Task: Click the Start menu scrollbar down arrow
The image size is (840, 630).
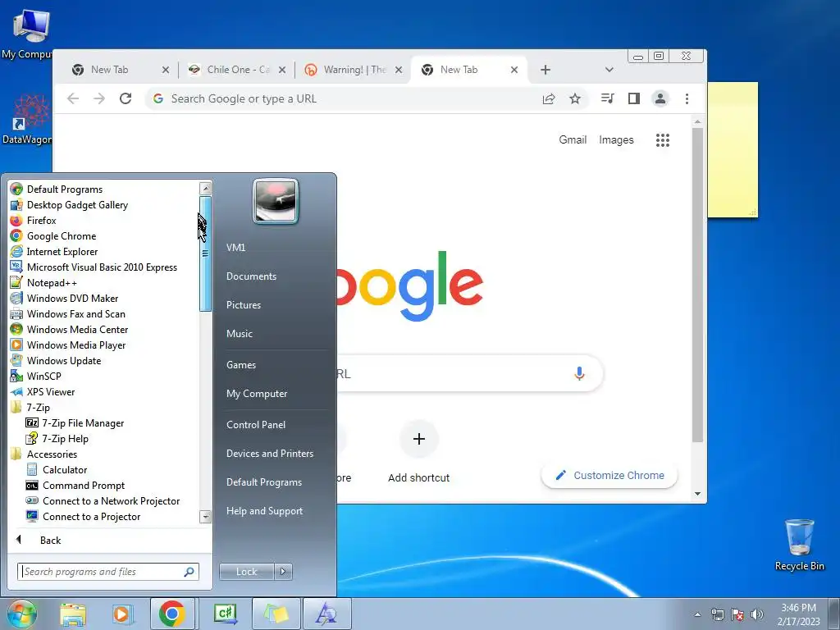Action: (x=205, y=517)
